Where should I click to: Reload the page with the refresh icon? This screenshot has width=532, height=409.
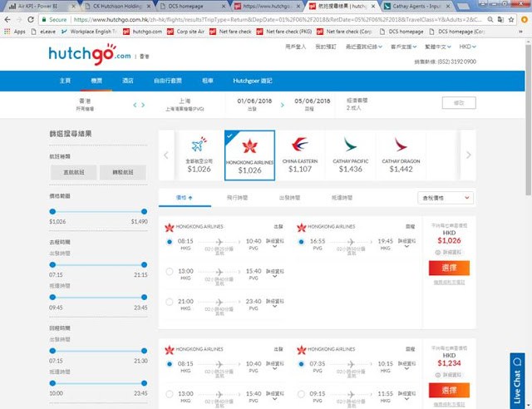(31, 20)
